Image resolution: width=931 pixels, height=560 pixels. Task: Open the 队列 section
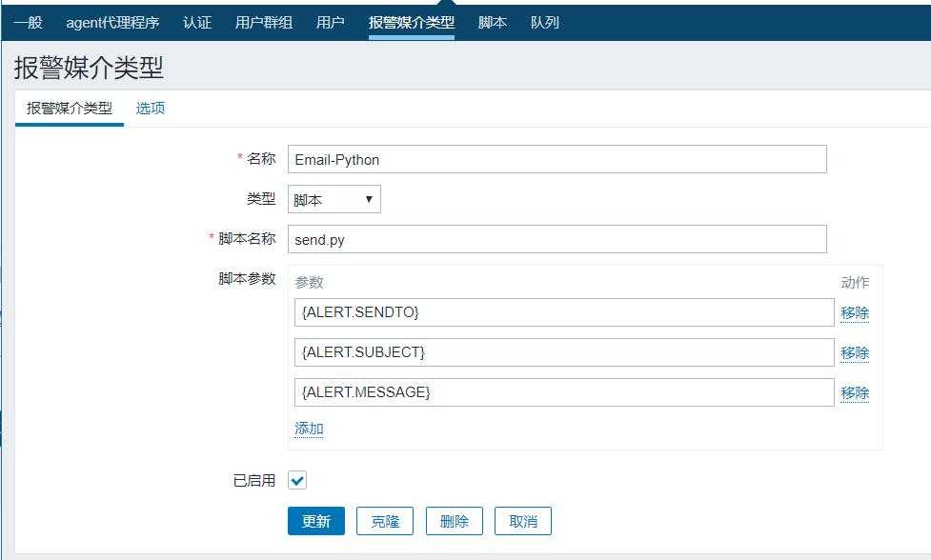[x=545, y=23]
